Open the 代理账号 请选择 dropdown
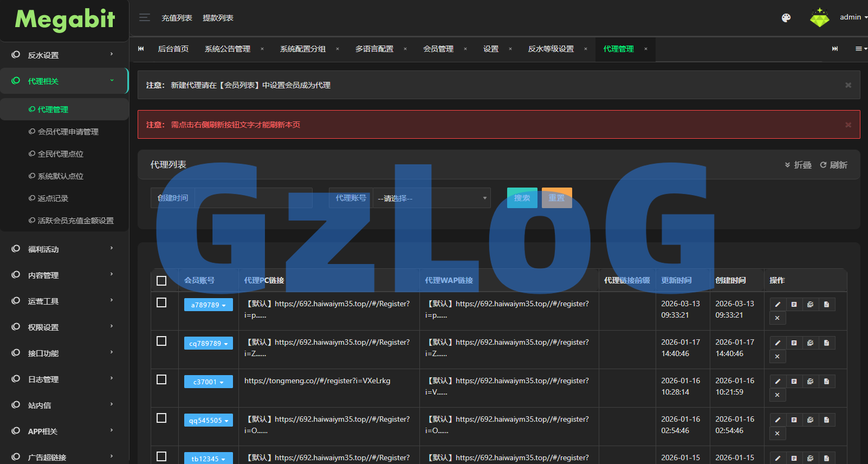Image resolution: width=868 pixels, height=464 pixels. 431,198
